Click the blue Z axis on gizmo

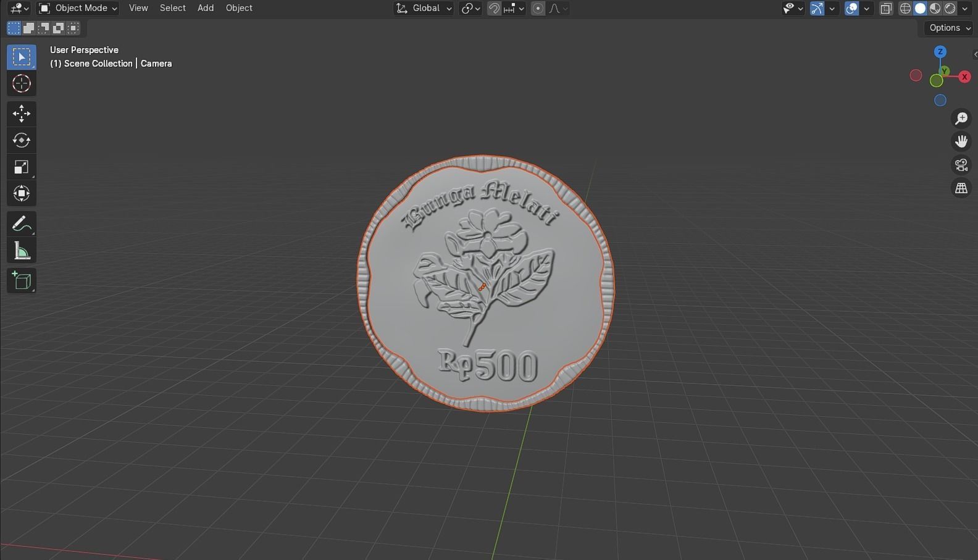(x=940, y=52)
